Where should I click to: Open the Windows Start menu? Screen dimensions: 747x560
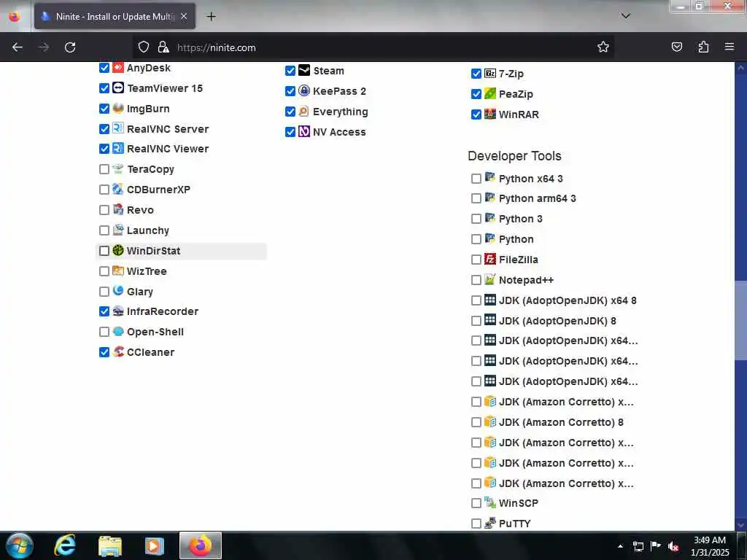19,545
